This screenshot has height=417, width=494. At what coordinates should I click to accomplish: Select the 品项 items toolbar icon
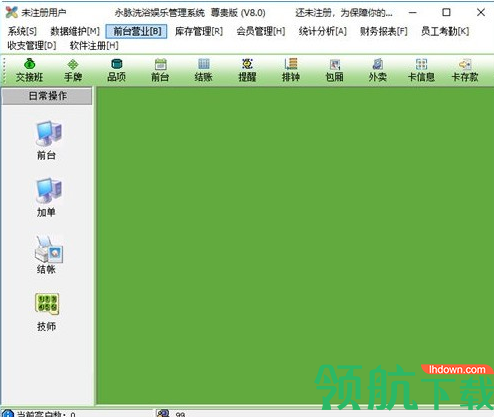(x=117, y=70)
